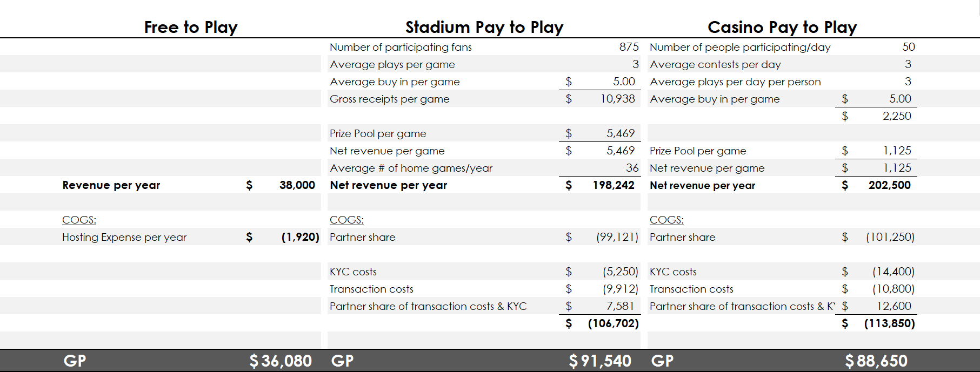Select the Casino Pay to Play heading
The height and width of the screenshot is (372, 980).
(782, 27)
